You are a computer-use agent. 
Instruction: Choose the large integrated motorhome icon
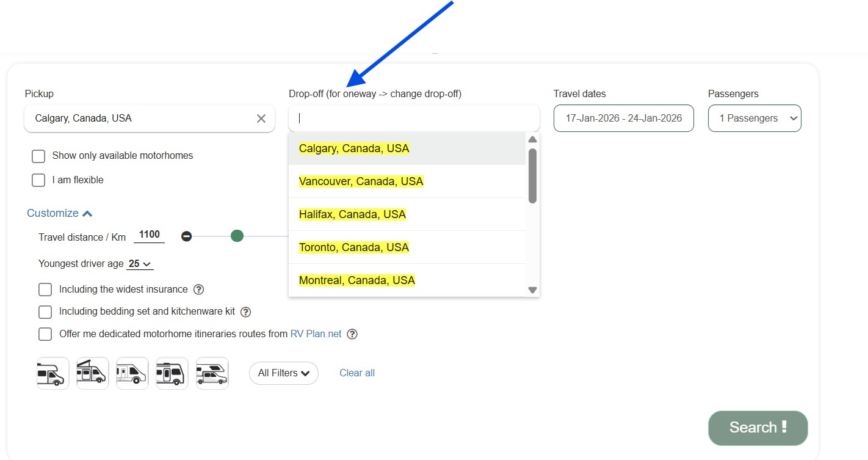(172, 373)
